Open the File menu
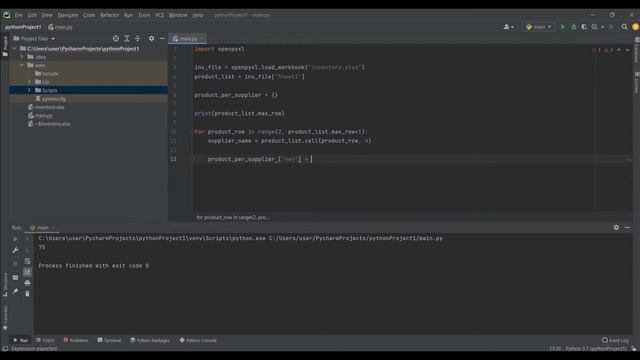The image size is (640, 360). point(19,15)
